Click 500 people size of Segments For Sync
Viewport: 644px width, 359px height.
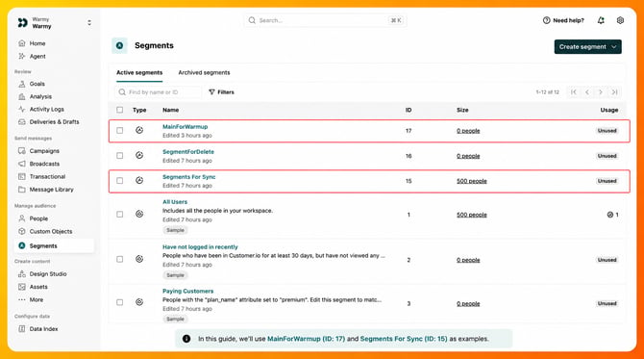(x=472, y=181)
